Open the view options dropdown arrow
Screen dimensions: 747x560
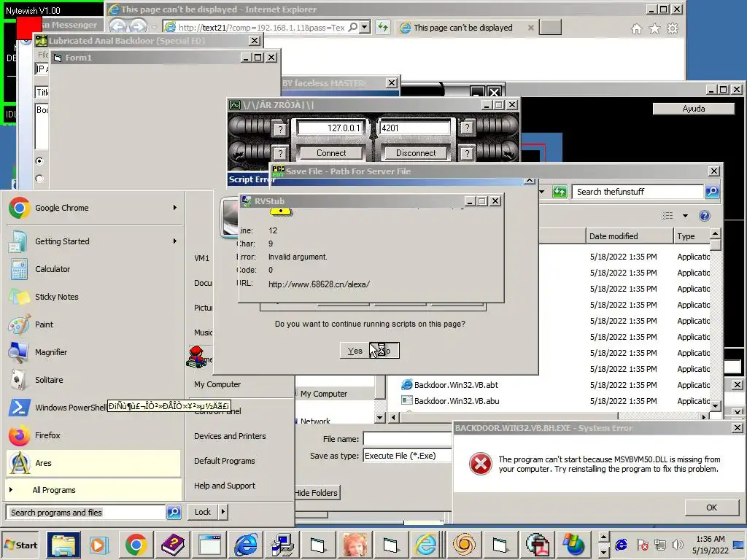(685, 216)
